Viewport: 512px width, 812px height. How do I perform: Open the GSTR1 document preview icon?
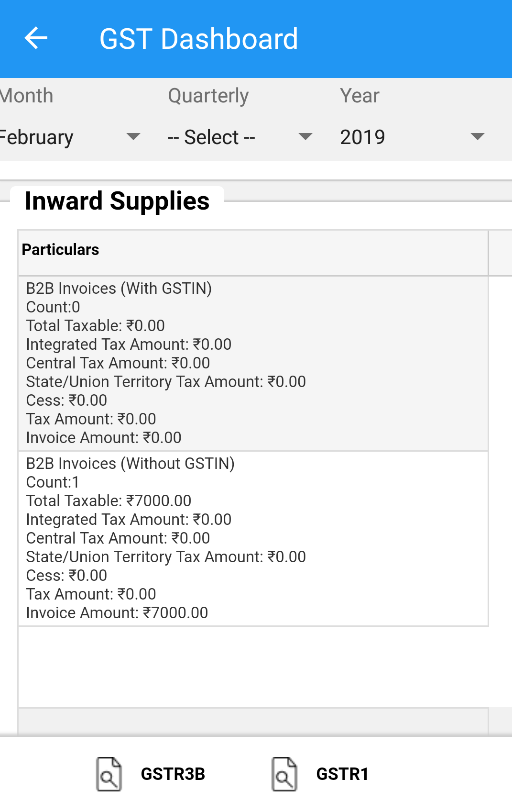[x=284, y=774]
